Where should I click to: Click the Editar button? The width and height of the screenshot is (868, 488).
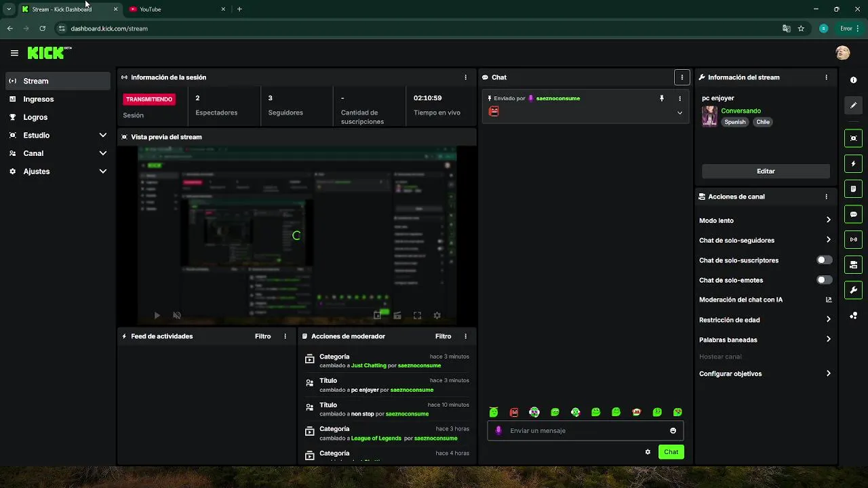[x=766, y=171]
